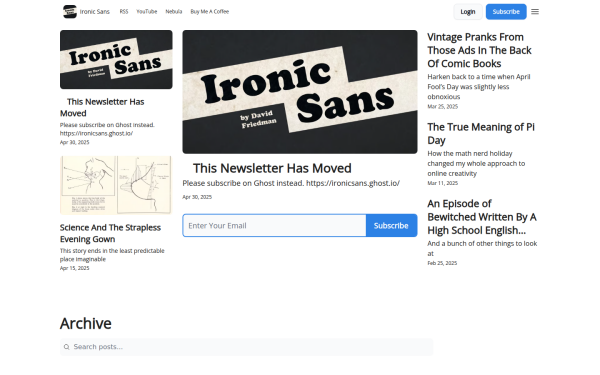600x375 pixels.
Task: Open the hamburger menu icon
Action: click(535, 11)
